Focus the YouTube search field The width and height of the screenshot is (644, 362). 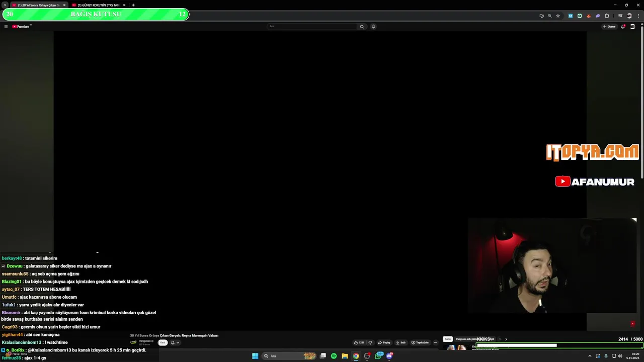point(312,27)
